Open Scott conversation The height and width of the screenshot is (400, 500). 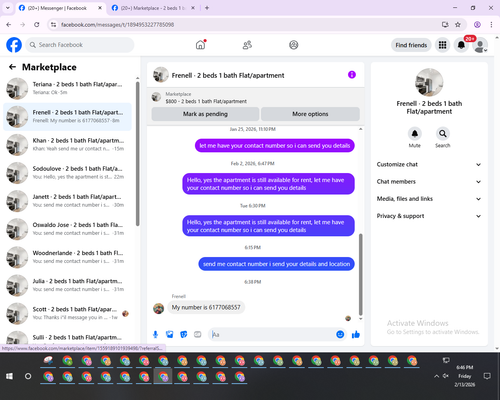coord(67,313)
